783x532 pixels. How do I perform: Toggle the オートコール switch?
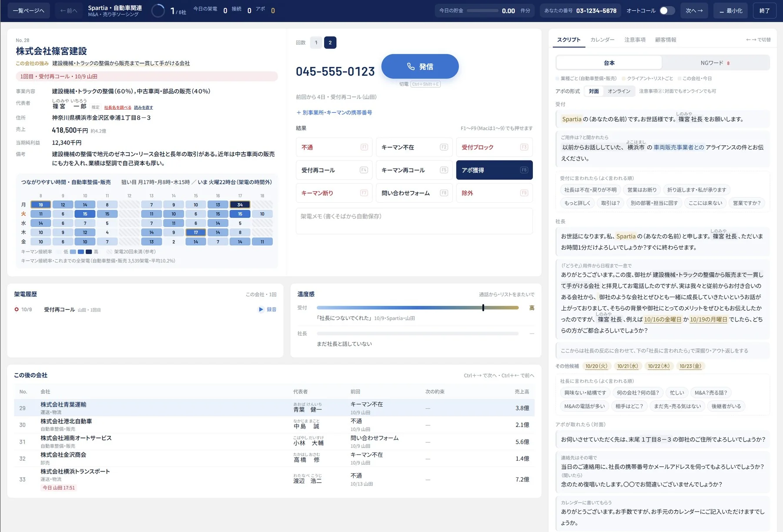(x=667, y=11)
